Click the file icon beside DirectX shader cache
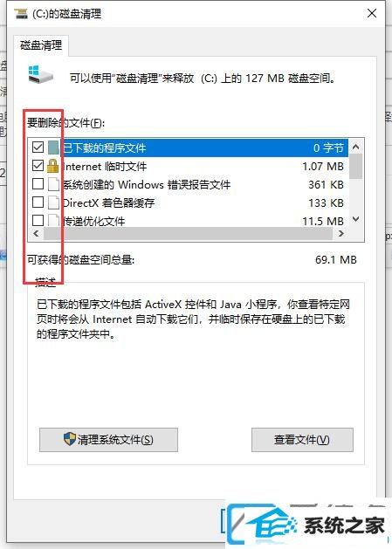 (53, 202)
